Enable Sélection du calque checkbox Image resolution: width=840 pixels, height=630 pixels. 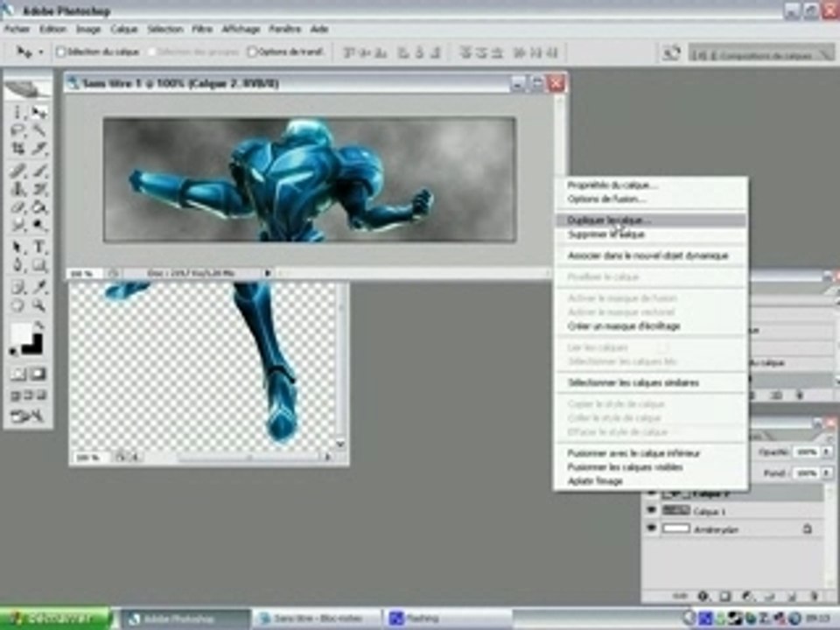click(x=60, y=52)
